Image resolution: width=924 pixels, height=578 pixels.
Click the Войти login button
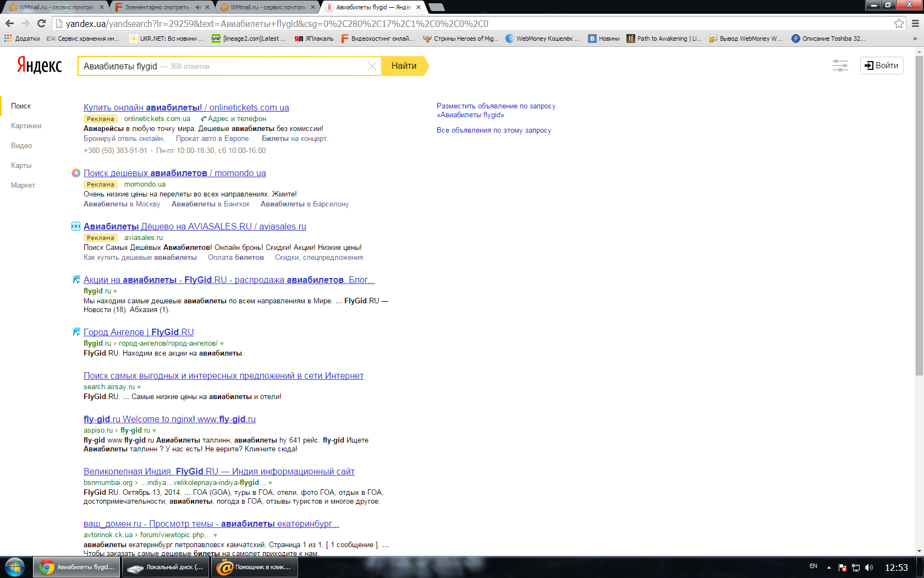[x=881, y=65]
